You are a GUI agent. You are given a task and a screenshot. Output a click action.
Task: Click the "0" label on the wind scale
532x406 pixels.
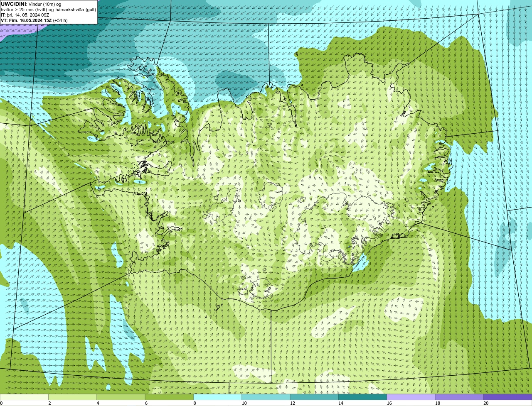(x=1, y=403)
